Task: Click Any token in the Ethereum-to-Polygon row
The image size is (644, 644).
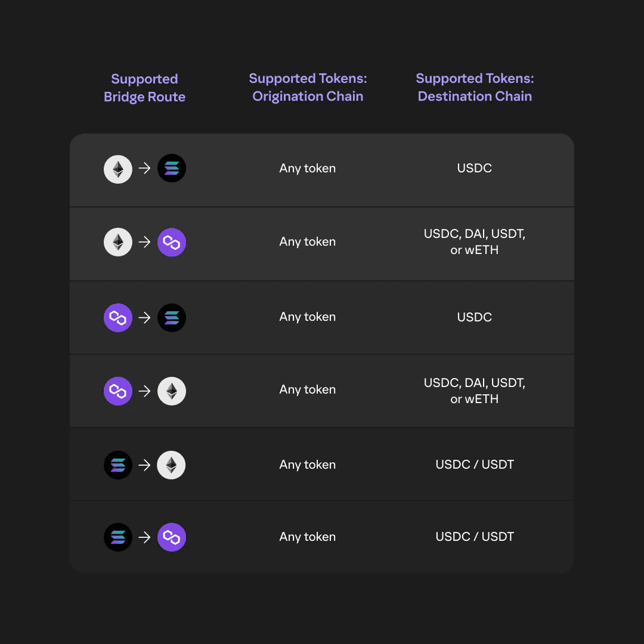Action: pyautogui.click(x=308, y=241)
